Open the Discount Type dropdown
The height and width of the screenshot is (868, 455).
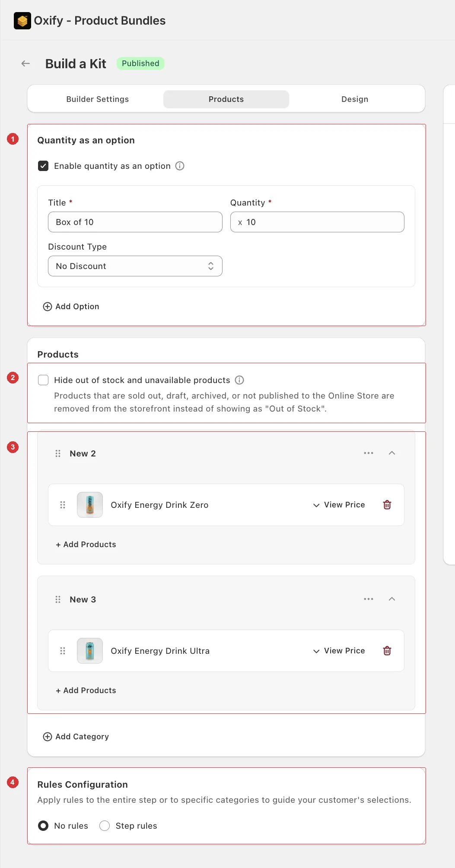tap(135, 266)
